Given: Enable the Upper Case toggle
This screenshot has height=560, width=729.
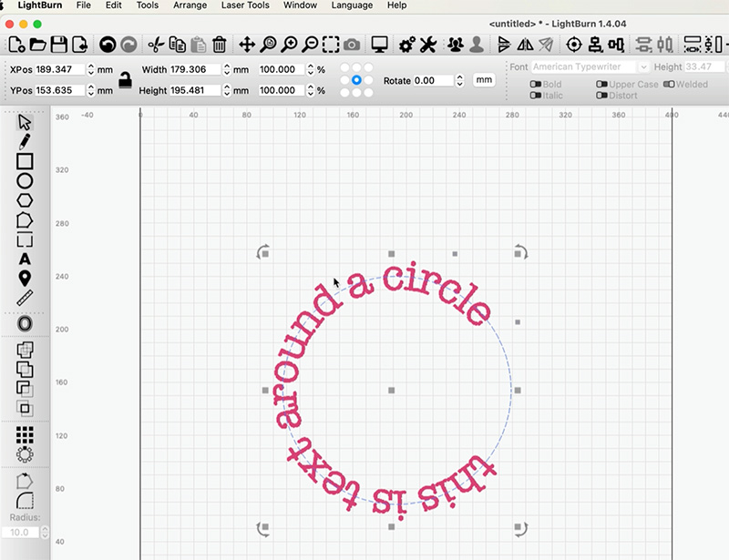Looking at the screenshot, I should click(602, 85).
